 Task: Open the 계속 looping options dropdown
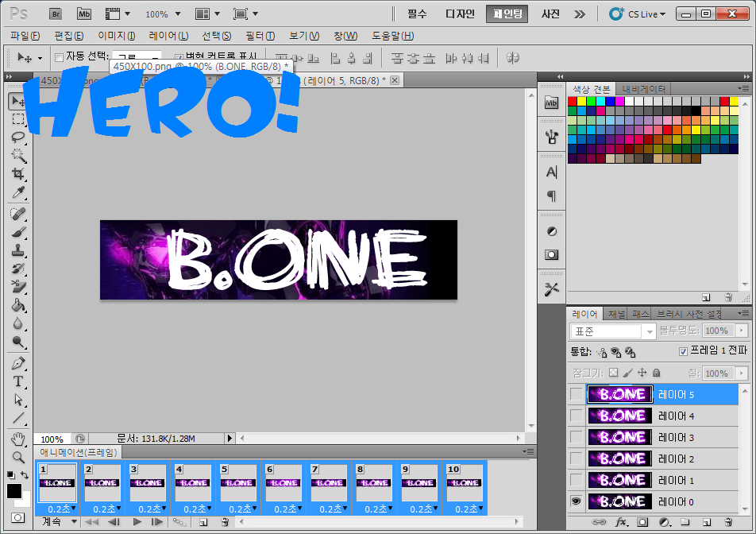pos(60,521)
